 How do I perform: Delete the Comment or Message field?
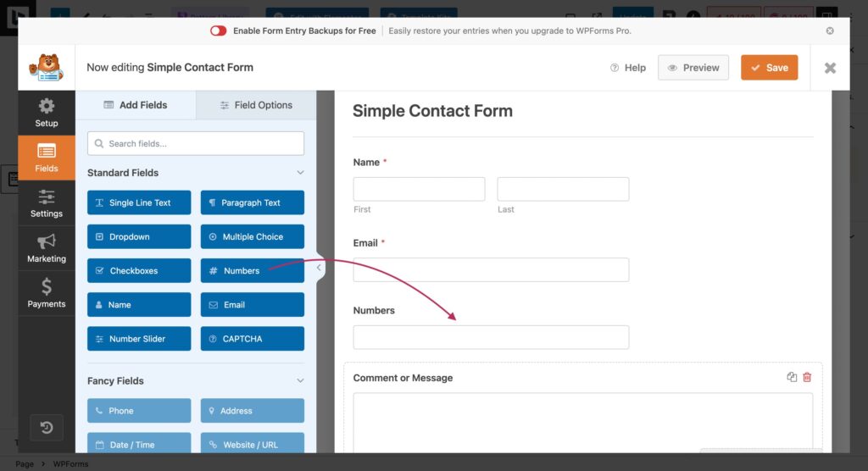[807, 377]
